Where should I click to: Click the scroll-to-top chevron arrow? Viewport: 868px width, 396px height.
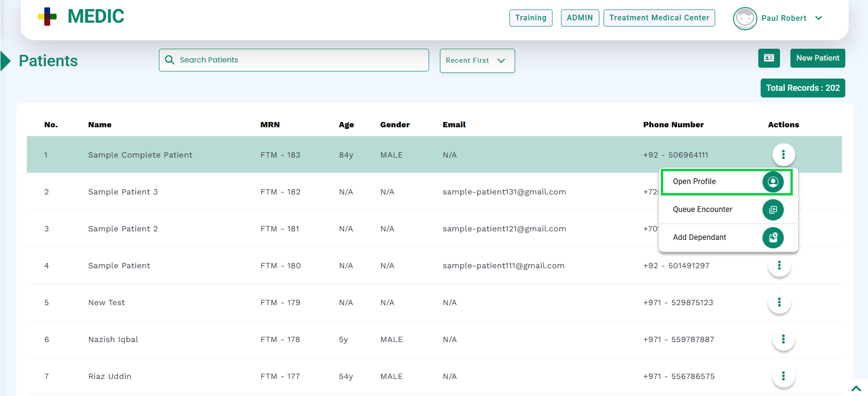tap(856, 388)
